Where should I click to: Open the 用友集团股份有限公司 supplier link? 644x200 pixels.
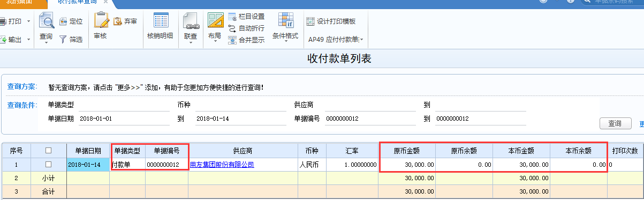pyautogui.click(x=222, y=165)
